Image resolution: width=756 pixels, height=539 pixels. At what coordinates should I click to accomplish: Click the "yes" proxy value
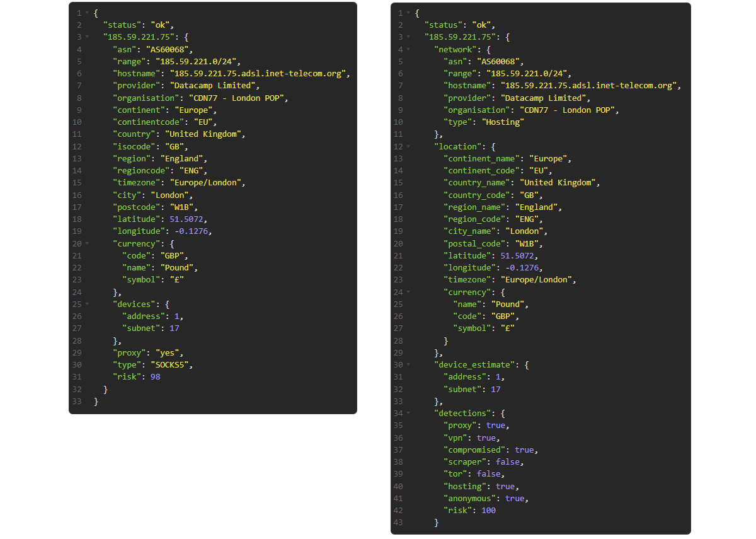click(x=169, y=353)
